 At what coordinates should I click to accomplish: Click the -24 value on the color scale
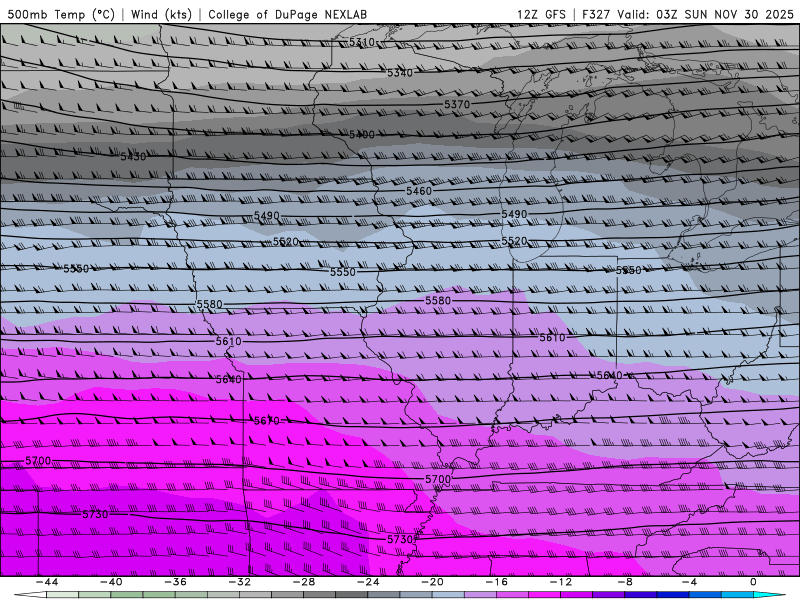click(x=368, y=582)
